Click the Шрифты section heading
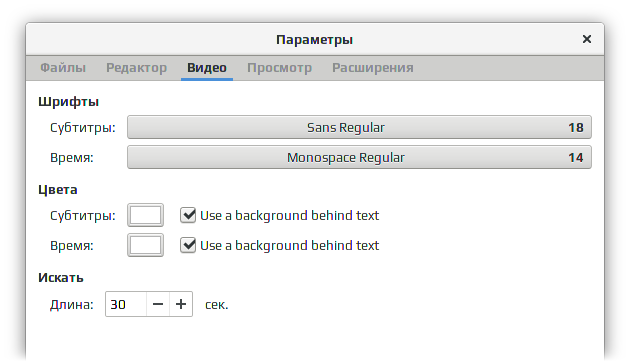Screen dimensions: 630x361 point(68,102)
